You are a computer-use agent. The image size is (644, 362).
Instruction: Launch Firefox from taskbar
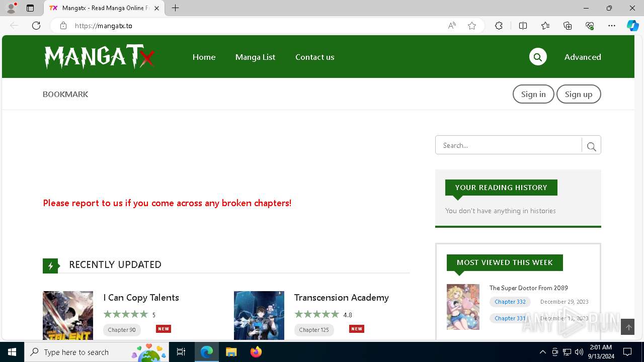pos(256,352)
